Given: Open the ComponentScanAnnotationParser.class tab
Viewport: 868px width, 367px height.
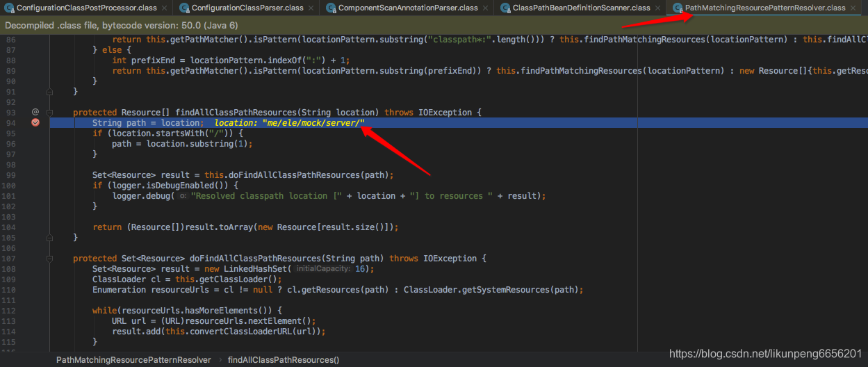Looking at the screenshot, I should (408, 8).
